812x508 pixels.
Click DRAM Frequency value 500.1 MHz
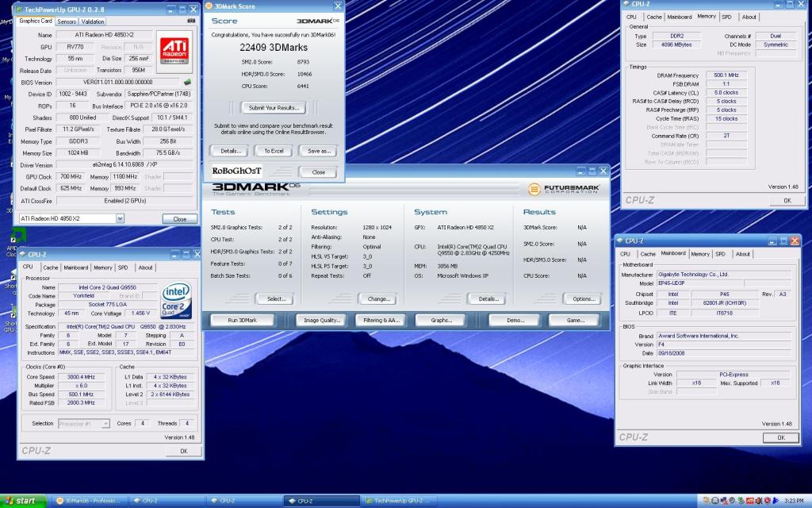[726, 75]
